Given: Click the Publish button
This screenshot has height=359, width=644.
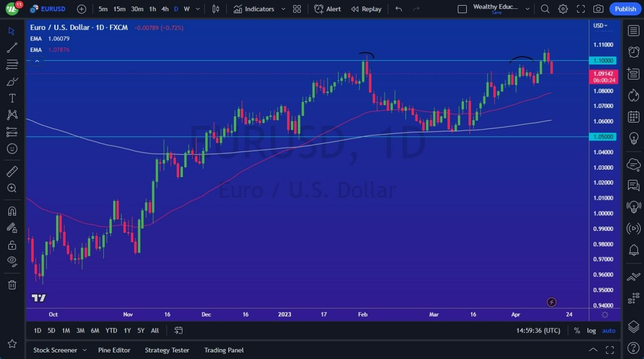Looking at the screenshot, I should (x=625, y=9).
